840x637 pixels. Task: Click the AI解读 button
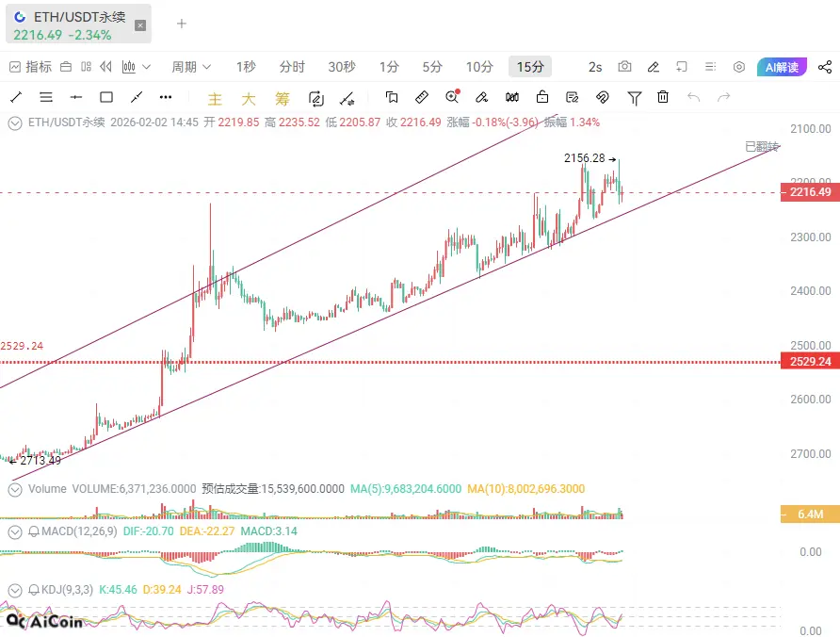click(783, 67)
